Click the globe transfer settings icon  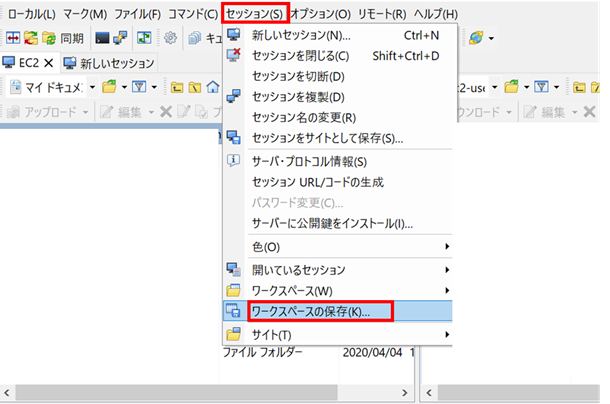[x=476, y=38]
